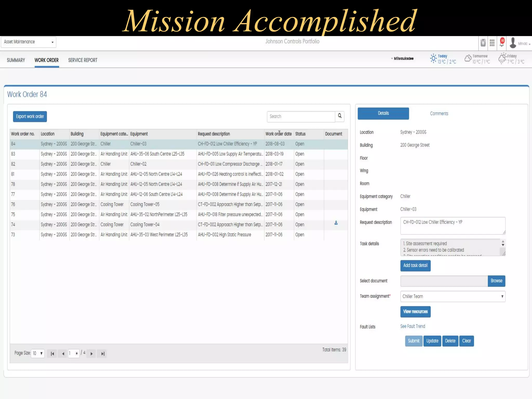Open the apps grid icon
The width and height of the screenshot is (532, 399).
coord(492,43)
